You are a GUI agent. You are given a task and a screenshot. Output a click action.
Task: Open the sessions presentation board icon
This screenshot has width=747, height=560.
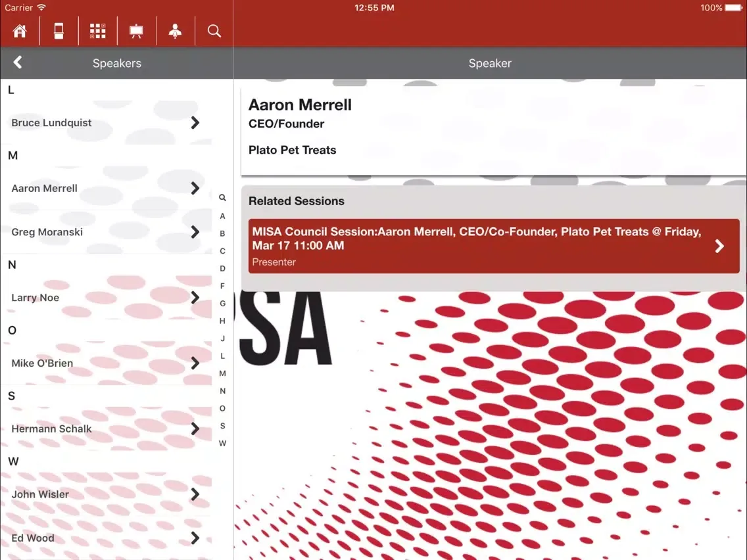136,32
